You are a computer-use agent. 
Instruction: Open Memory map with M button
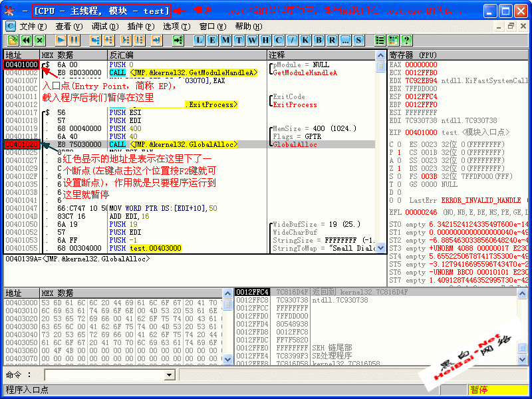225,41
